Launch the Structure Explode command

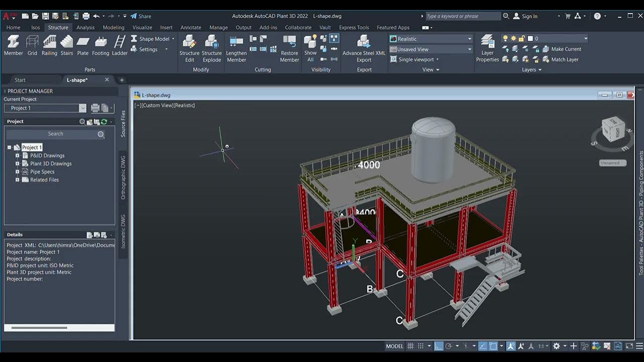tap(212, 49)
